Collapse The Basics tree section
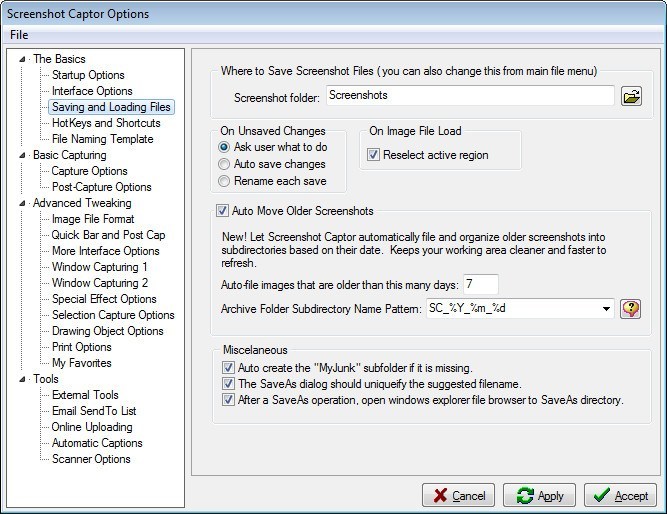Image resolution: width=667 pixels, height=514 pixels. tap(24, 59)
